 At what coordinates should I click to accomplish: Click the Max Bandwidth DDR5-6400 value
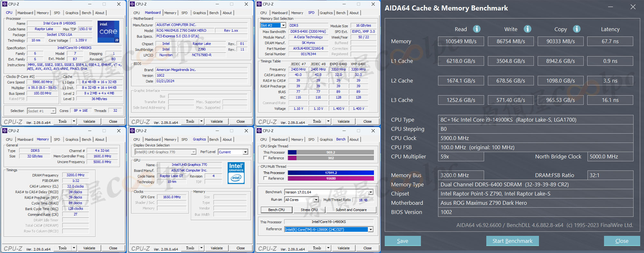pyautogui.click(x=308, y=32)
